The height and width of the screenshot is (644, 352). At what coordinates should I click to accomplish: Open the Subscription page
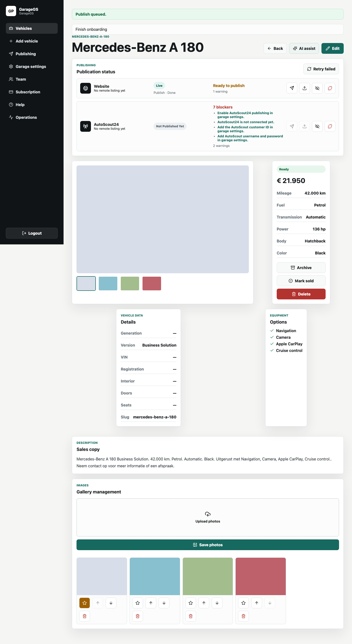pos(32,92)
